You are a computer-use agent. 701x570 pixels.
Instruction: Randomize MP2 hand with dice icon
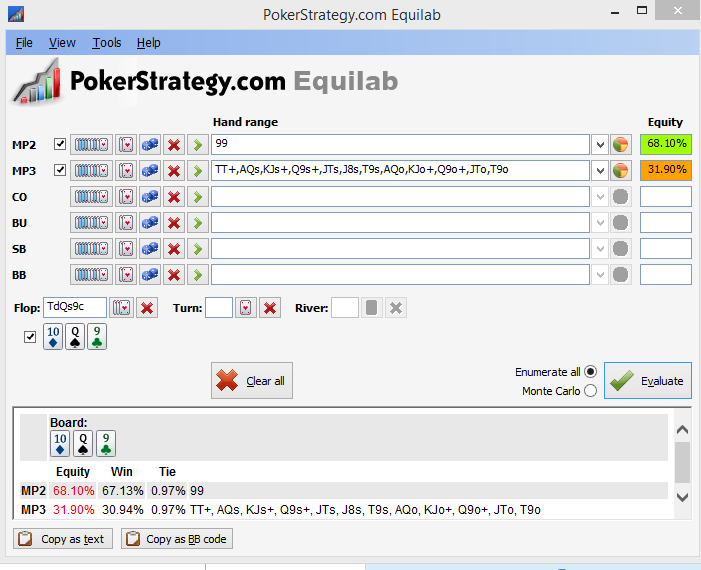150,144
